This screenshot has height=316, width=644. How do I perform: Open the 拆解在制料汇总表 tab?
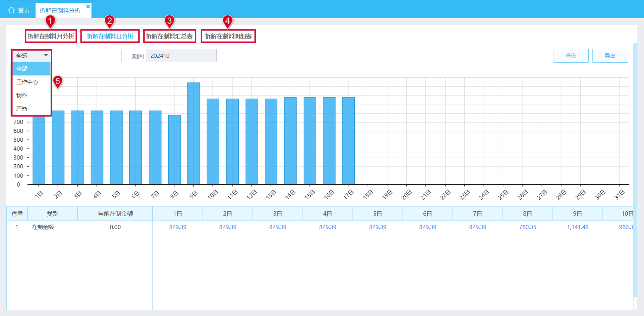coord(169,36)
